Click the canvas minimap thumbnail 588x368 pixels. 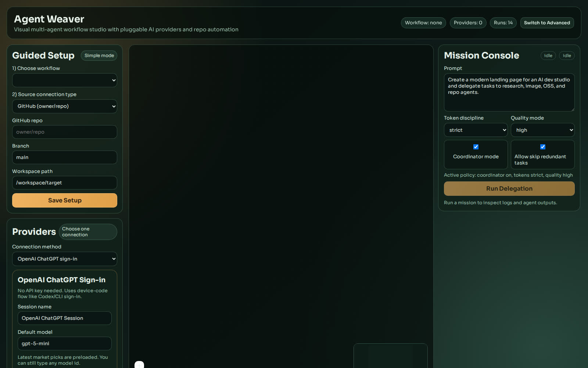(391, 356)
